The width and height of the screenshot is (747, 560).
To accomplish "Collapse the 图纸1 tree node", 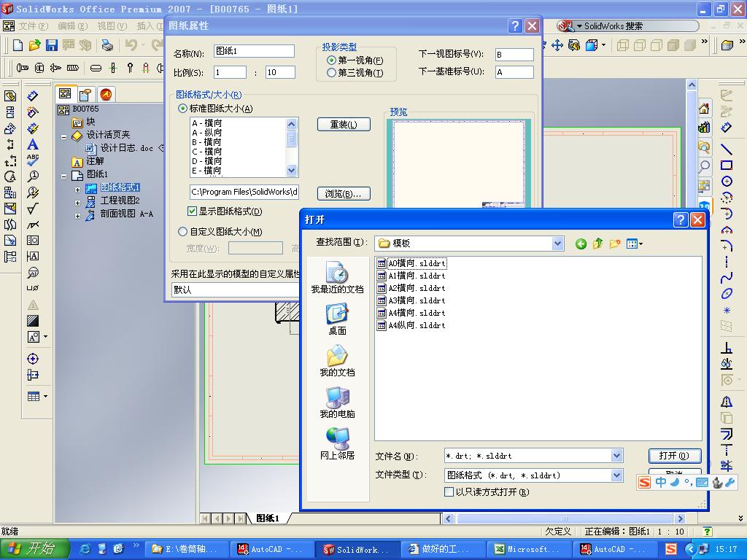I will point(64,176).
